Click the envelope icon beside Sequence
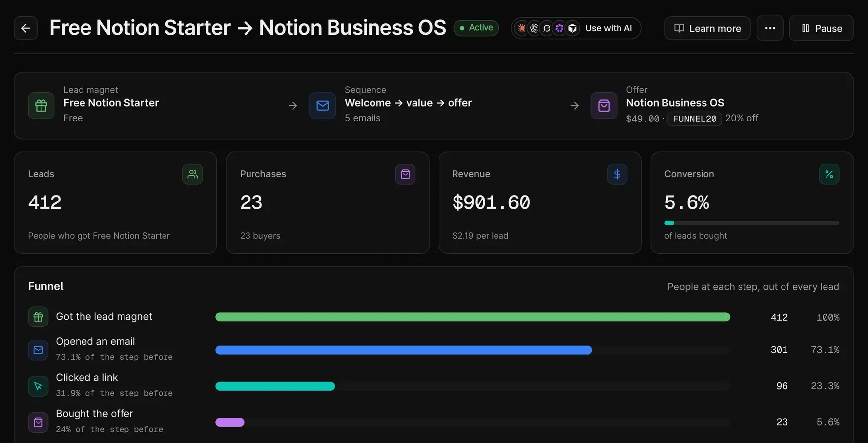Screen dimensions: 868x443 (323, 105)
